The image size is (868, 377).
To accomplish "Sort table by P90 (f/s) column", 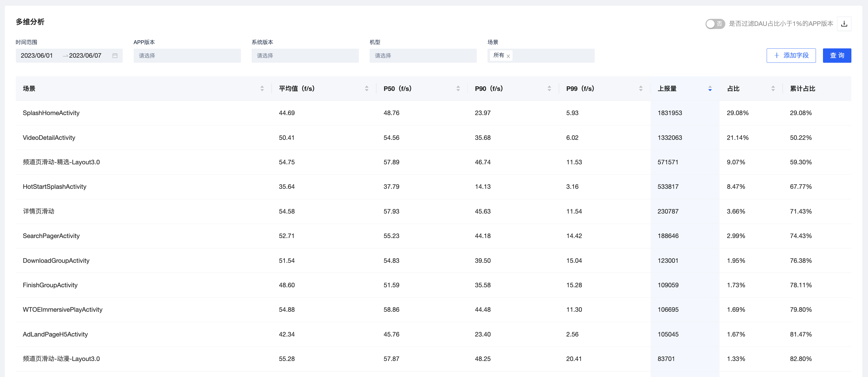I will tap(549, 89).
